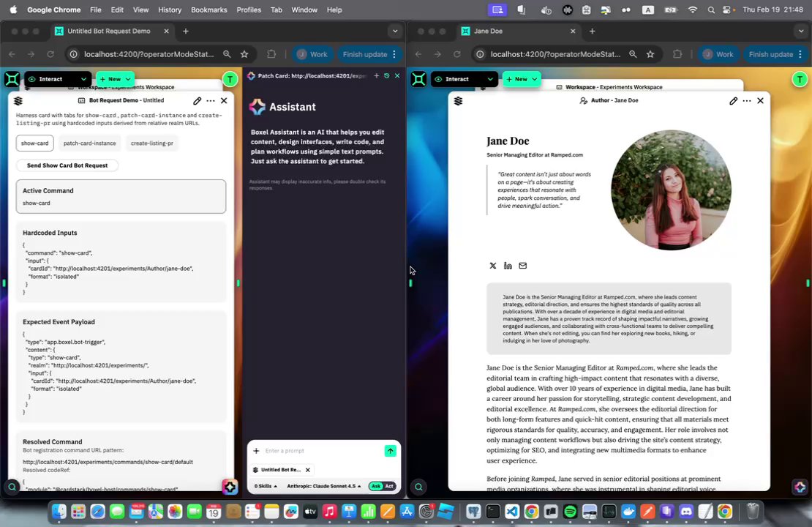Open the Interact mode dropdown in left window
The image size is (812, 527).
point(58,79)
